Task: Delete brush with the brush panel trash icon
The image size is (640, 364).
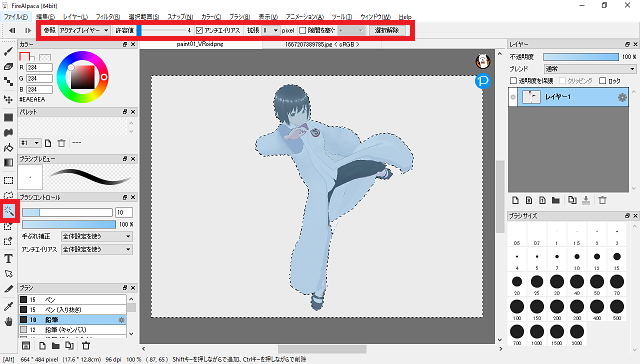Action: tap(86, 346)
